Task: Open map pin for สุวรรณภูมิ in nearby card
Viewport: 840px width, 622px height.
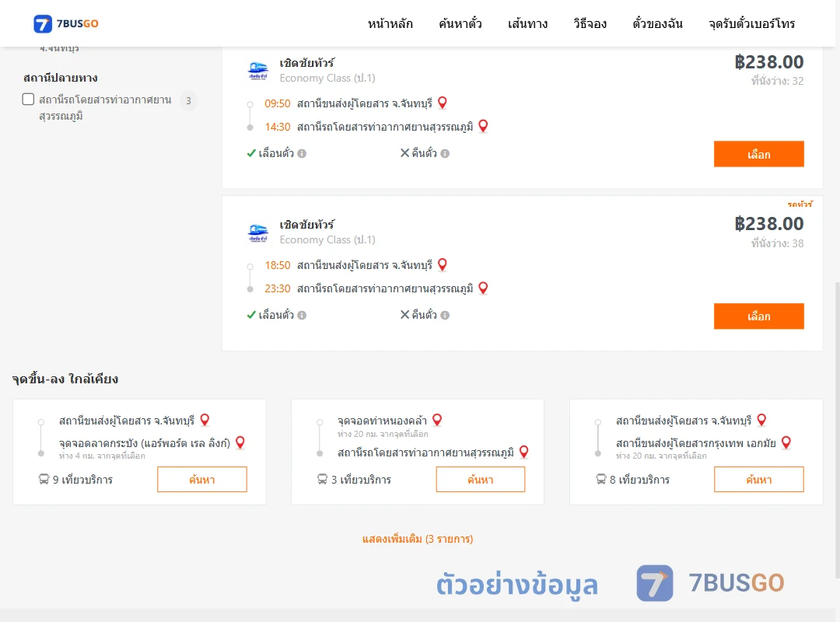Action: [x=524, y=453]
